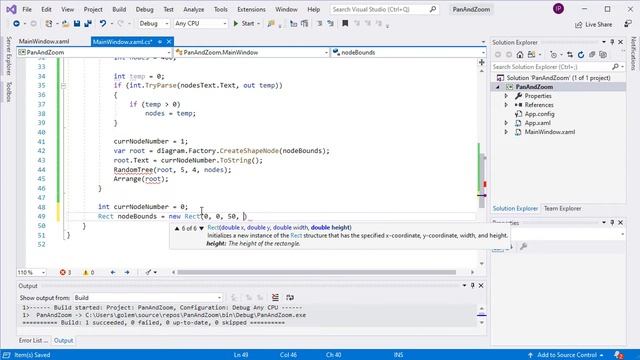Show next overload in signature tooltip
Viewport: 640px width, 360px height.
pyautogui.click(x=201, y=228)
